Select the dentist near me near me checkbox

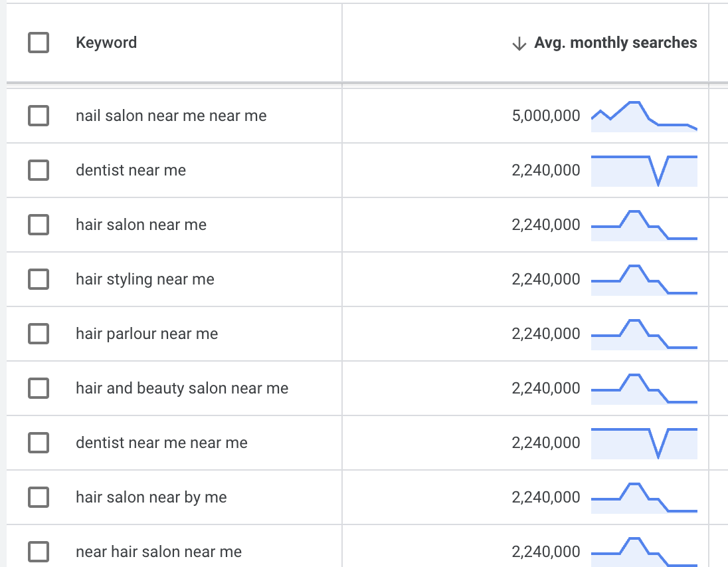point(39,443)
